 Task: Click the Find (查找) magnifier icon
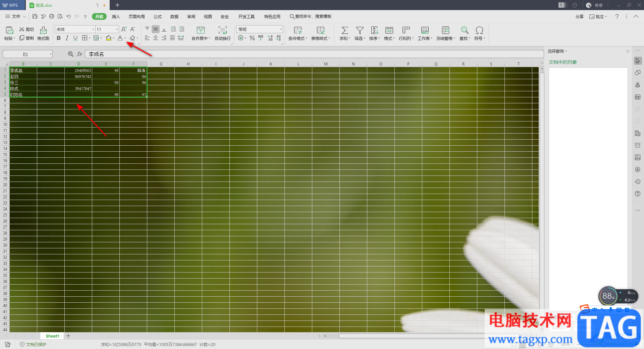tap(465, 31)
